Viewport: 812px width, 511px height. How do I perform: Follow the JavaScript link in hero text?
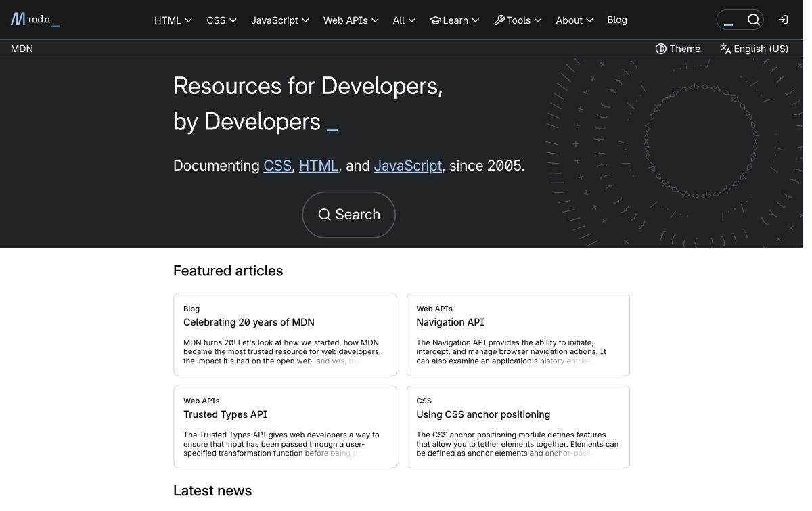pos(408,165)
